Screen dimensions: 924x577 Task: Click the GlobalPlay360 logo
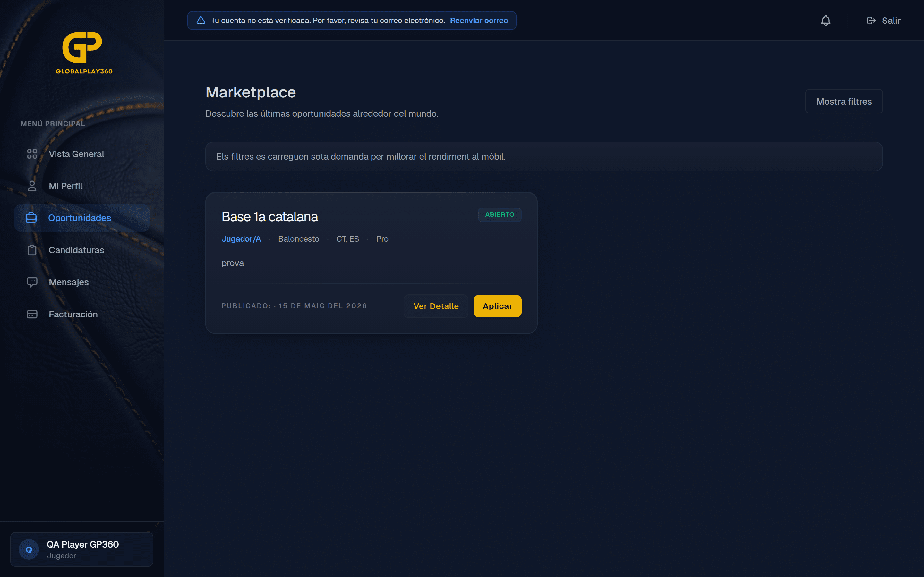pyautogui.click(x=84, y=53)
